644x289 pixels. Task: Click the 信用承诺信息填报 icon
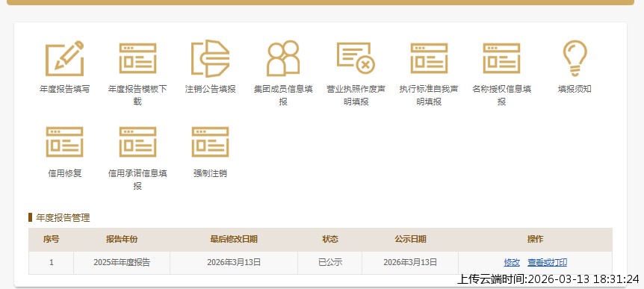pyautogui.click(x=137, y=142)
